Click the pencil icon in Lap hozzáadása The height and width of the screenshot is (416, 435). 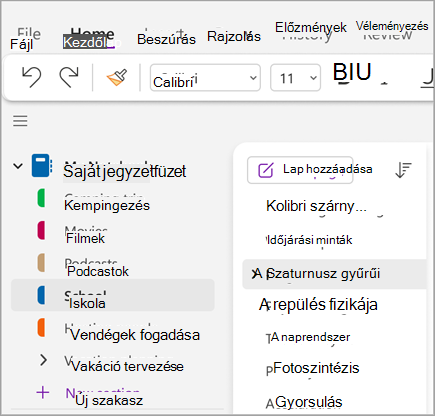tap(266, 170)
